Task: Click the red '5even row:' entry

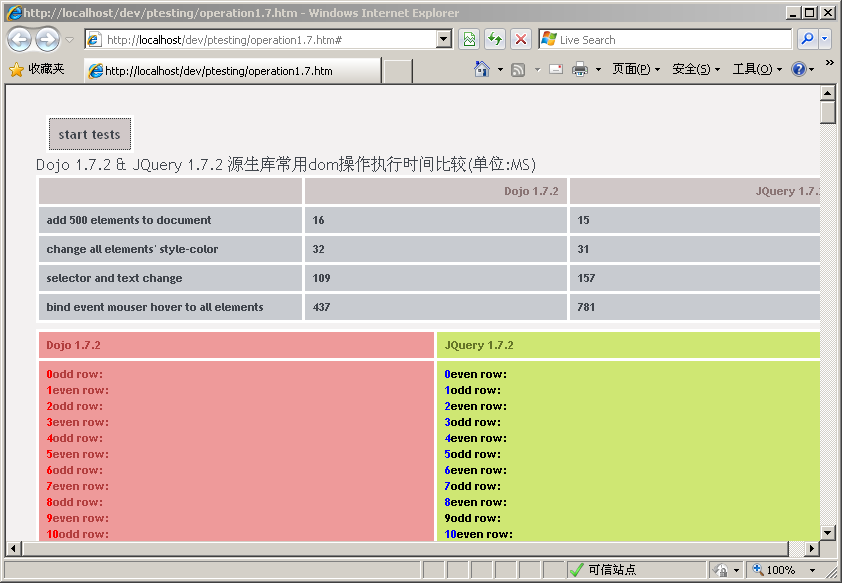Action: coord(77,454)
